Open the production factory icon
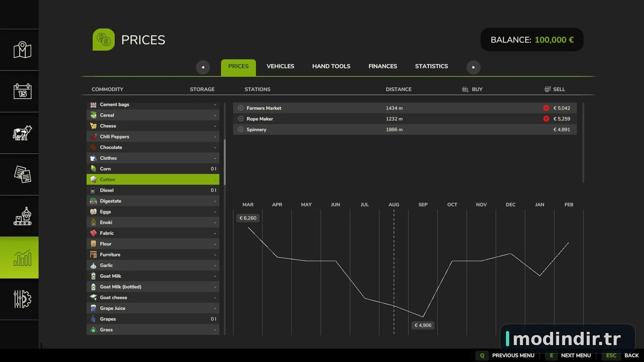 coord(22,216)
